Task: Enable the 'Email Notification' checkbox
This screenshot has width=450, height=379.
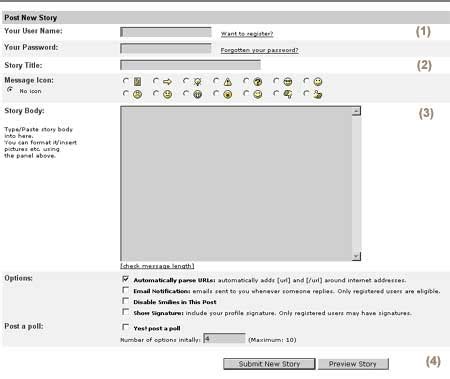Action: [x=126, y=290]
